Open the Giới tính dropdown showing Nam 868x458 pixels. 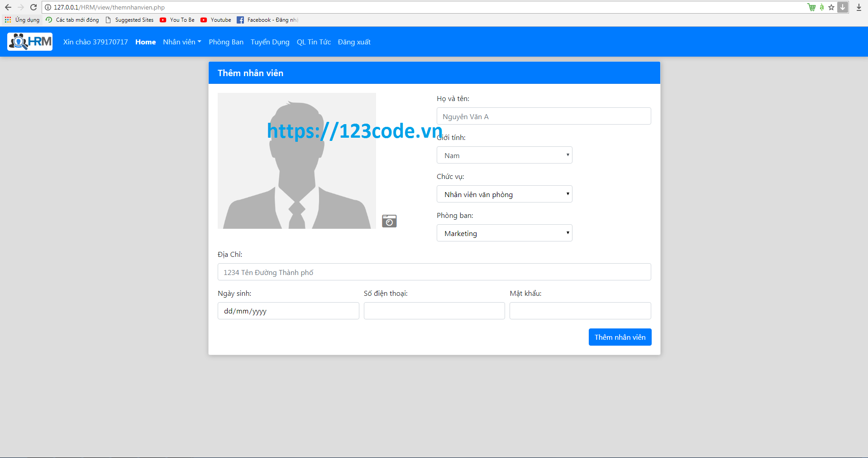pos(504,155)
